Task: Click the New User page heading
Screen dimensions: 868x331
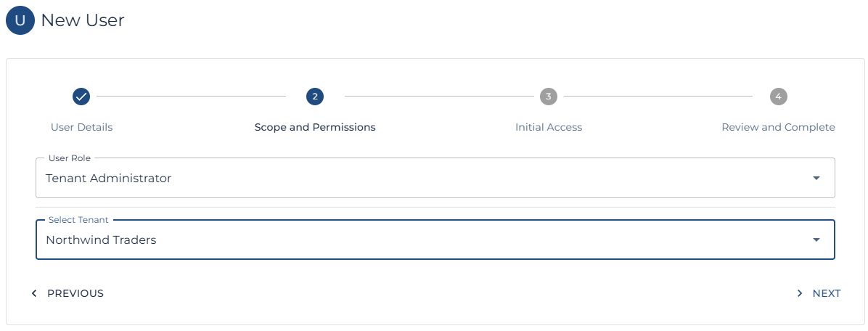Action: tap(83, 21)
